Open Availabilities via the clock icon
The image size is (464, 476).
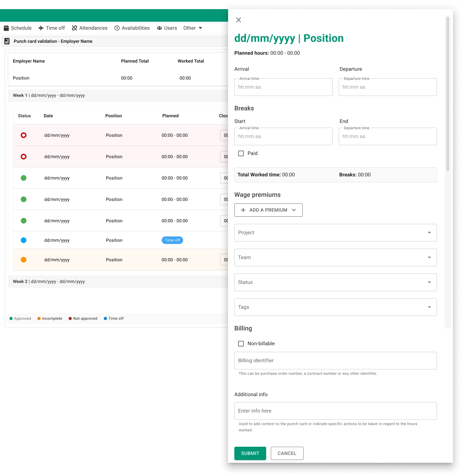[116, 28]
